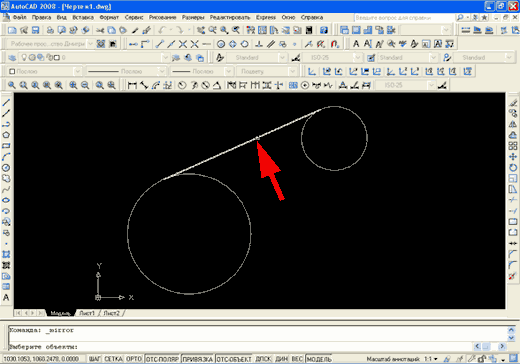Switch to the Лист1 layout tab

tap(87, 313)
